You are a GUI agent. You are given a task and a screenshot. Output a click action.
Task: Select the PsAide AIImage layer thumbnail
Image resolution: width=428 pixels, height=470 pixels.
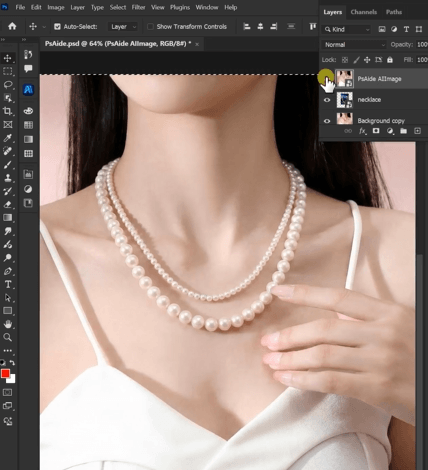coord(344,79)
